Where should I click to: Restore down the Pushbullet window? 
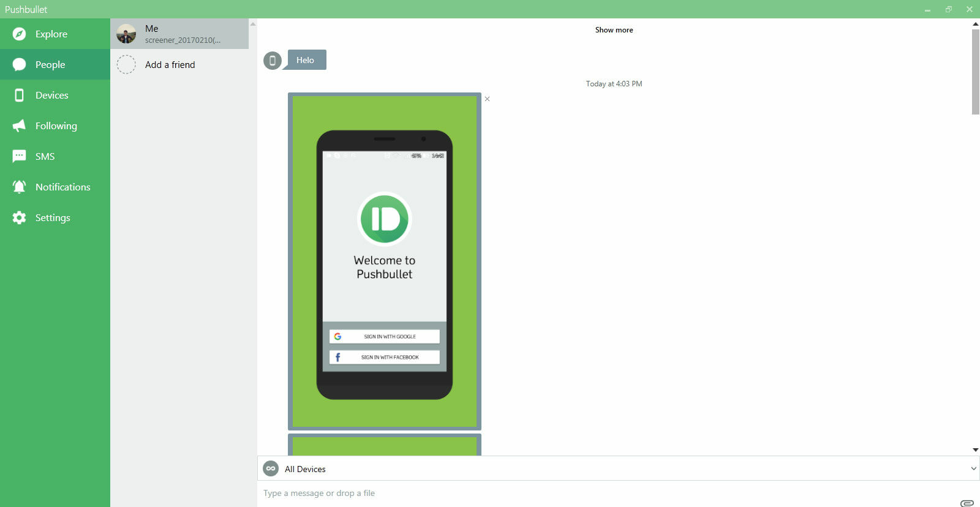click(949, 9)
